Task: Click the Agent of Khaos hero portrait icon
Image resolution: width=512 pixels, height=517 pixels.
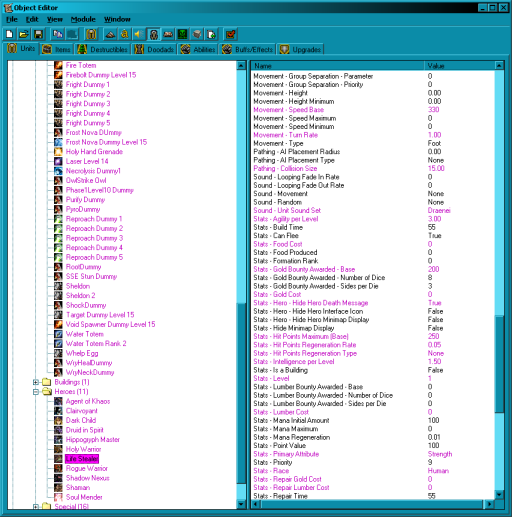Action: (x=58, y=401)
